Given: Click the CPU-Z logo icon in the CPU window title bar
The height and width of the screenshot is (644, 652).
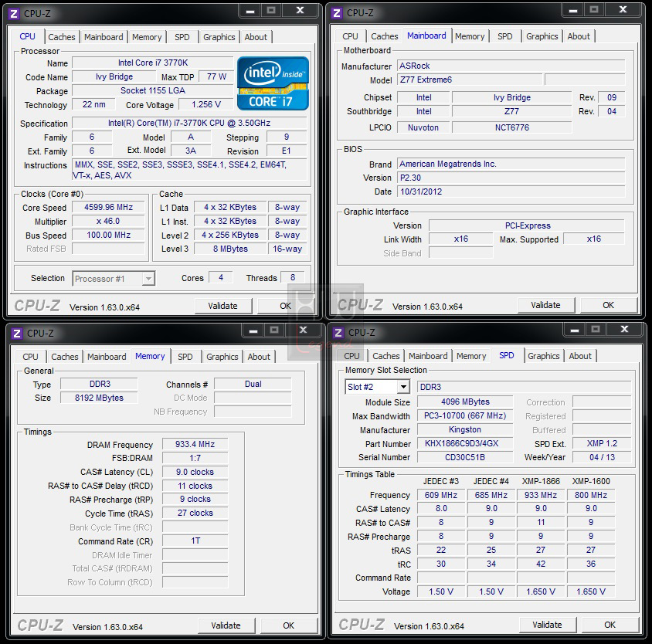Looking at the screenshot, I should [14, 14].
